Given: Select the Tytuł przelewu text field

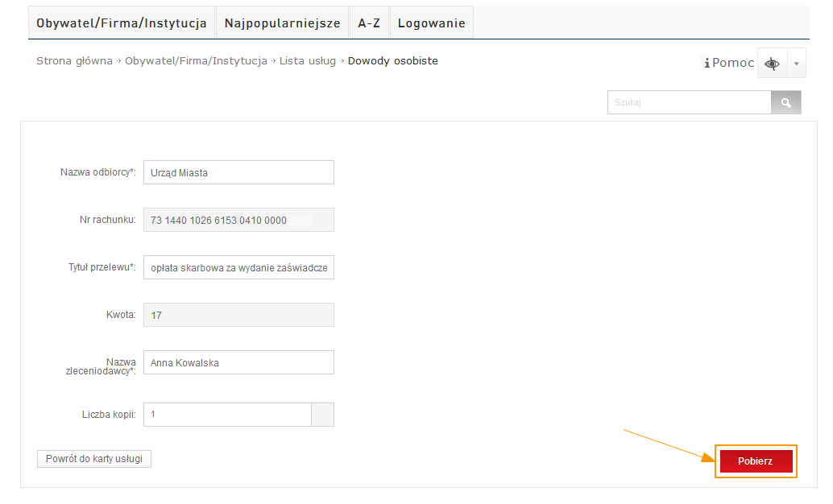Looking at the screenshot, I should click(x=238, y=268).
